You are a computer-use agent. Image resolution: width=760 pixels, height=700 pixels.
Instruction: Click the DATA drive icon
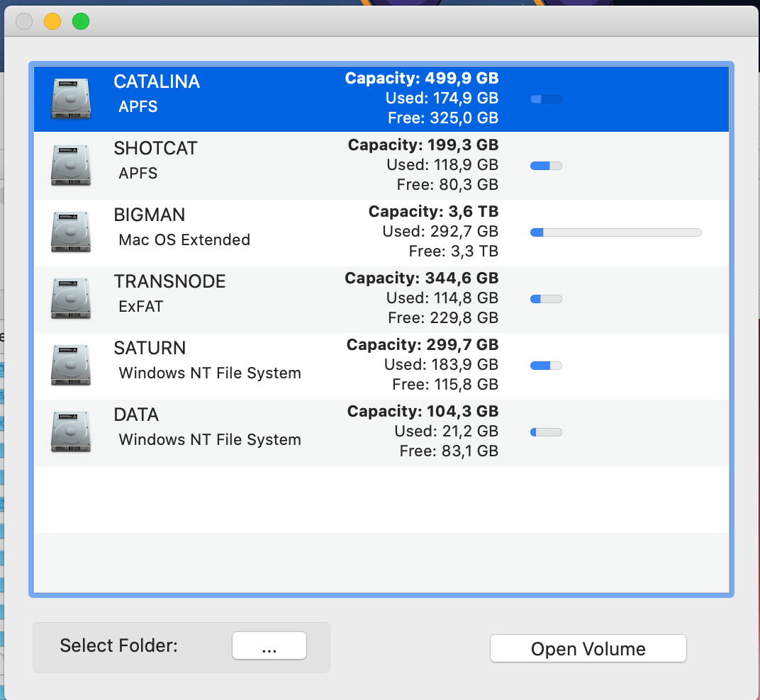click(x=71, y=431)
